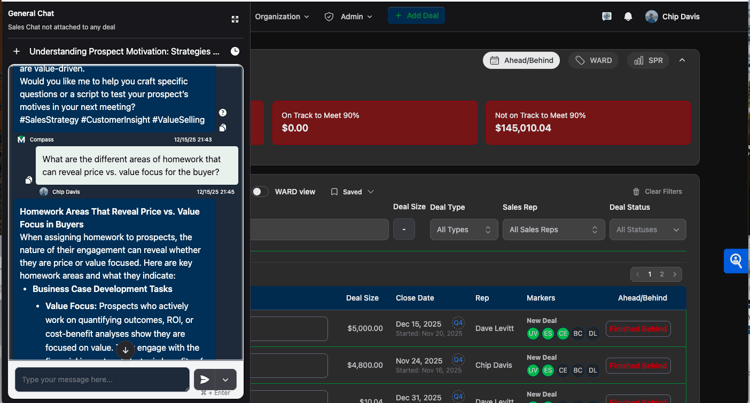The image size is (750, 403).
Task: Select the Ahead/Behind view toggle
Action: point(521,61)
